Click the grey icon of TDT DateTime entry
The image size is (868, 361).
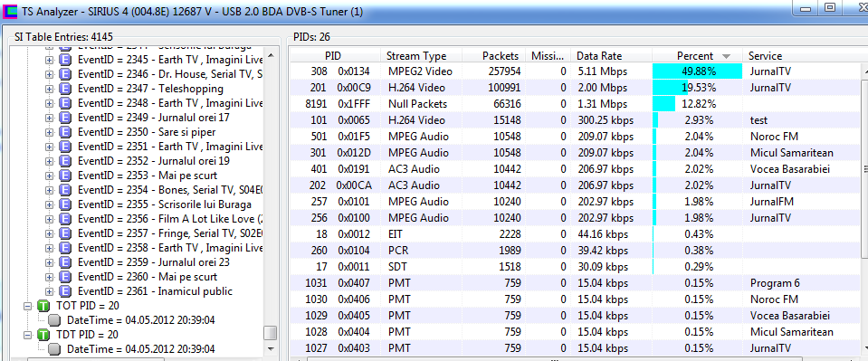(x=54, y=349)
